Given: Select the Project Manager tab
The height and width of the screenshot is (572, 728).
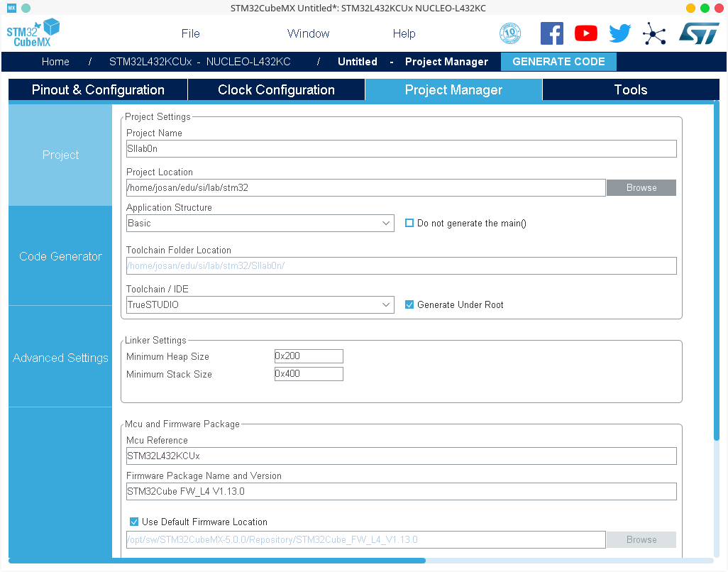Looking at the screenshot, I should pos(453,89).
